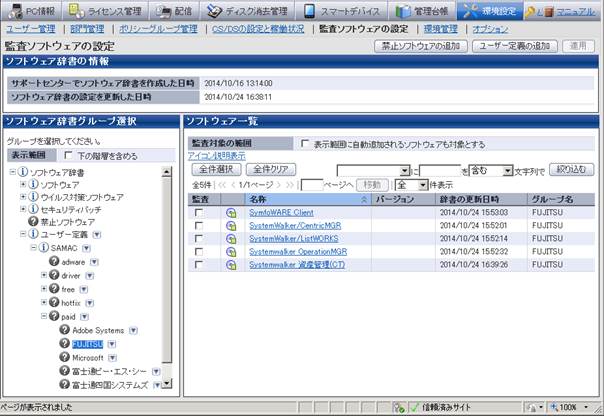Collapse the paid tree node
Image resolution: width=604 pixels, height=416 pixels.
(x=44, y=316)
